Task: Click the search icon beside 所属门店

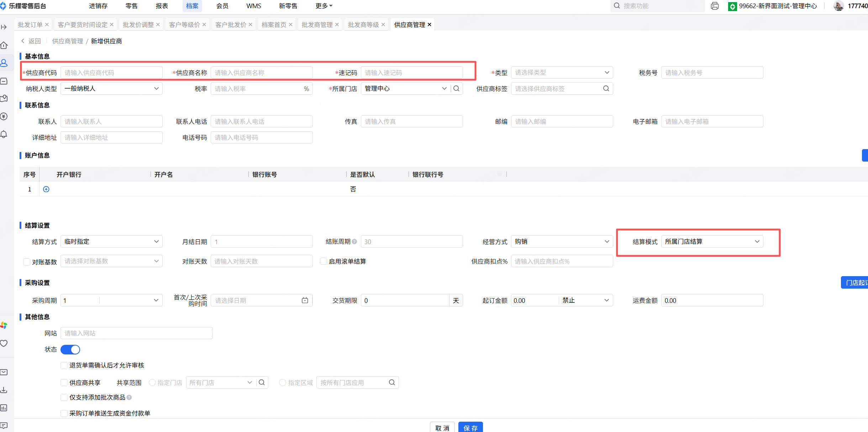Action: tap(457, 89)
